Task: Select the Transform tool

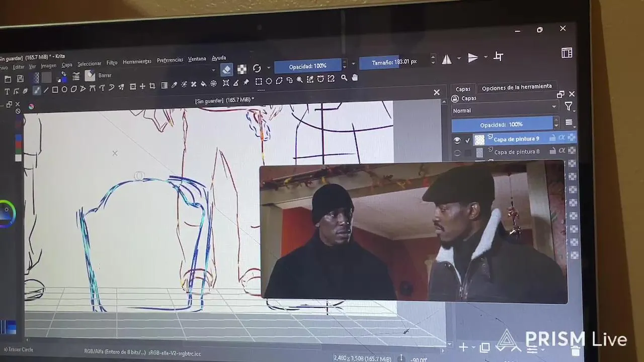Action: (x=133, y=86)
